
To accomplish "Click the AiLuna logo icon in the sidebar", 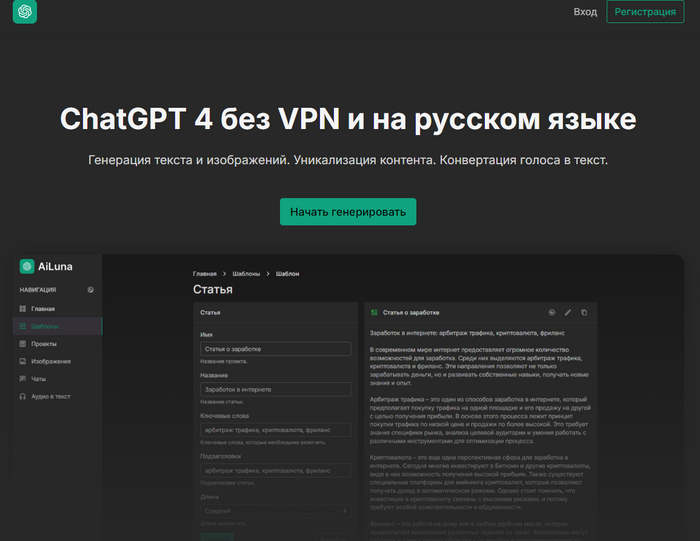I will [27, 266].
